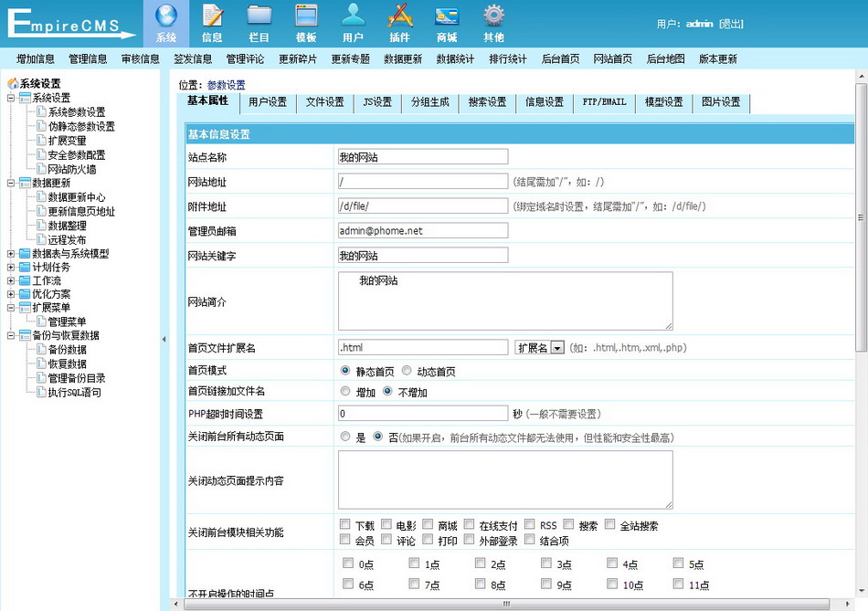Switch to the 用户设置 tab
The height and width of the screenshot is (611, 868).
click(268, 102)
